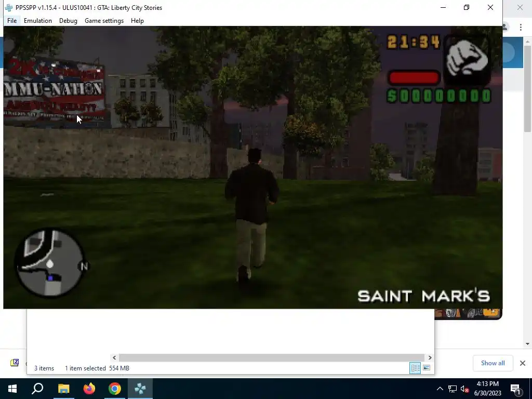Screen dimensions: 532x399
Task: Click the scroll left arrow in File Explorer
Action: [x=114, y=357]
